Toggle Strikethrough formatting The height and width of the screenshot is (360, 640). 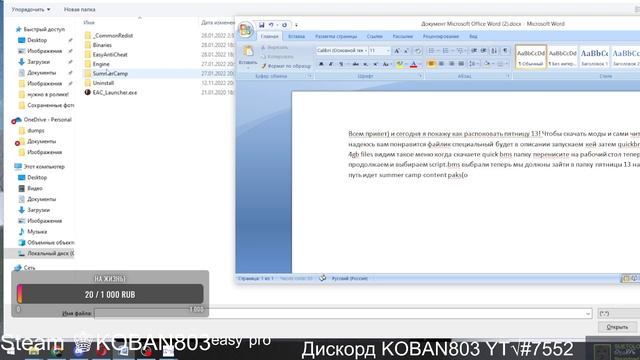(x=356, y=64)
